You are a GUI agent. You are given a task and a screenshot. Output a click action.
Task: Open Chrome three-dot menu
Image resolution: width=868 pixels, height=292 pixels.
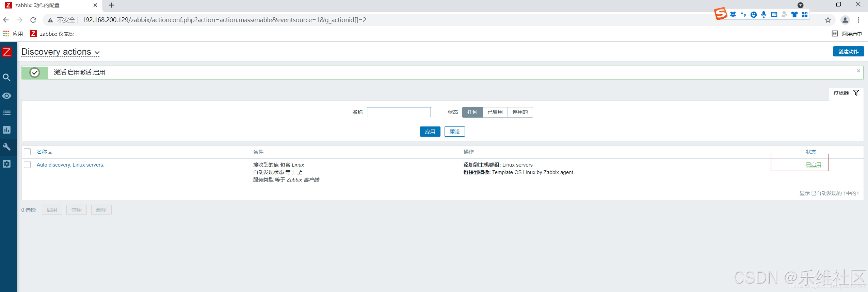[859, 20]
